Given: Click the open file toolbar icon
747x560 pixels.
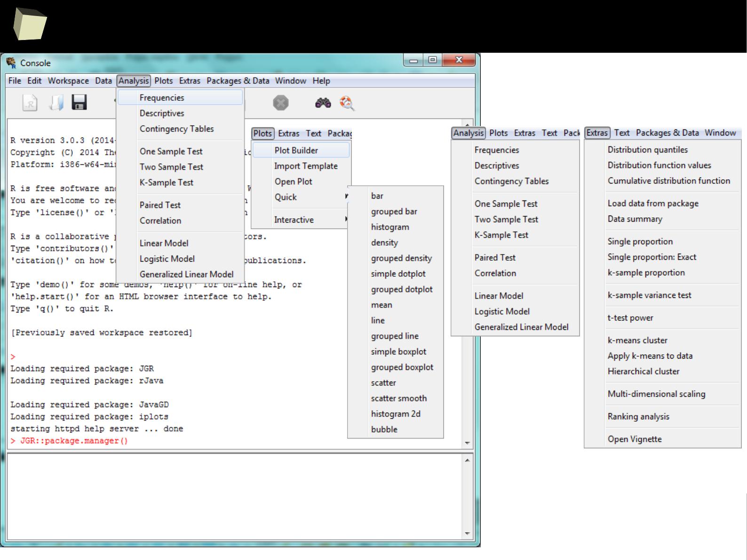Looking at the screenshot, I should (x=56, y=103).
